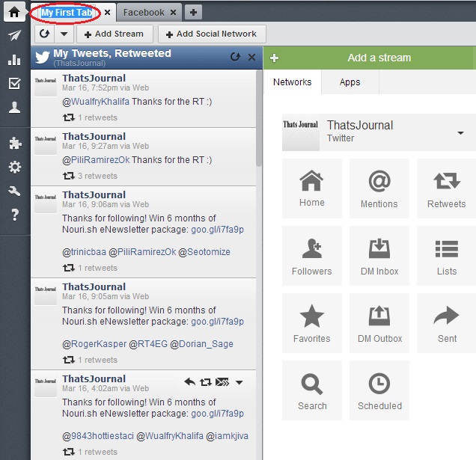The width and height of the screenshot is (476, 460).
Task: Open the Analytics bar chart icon
Action: (14, 60)
